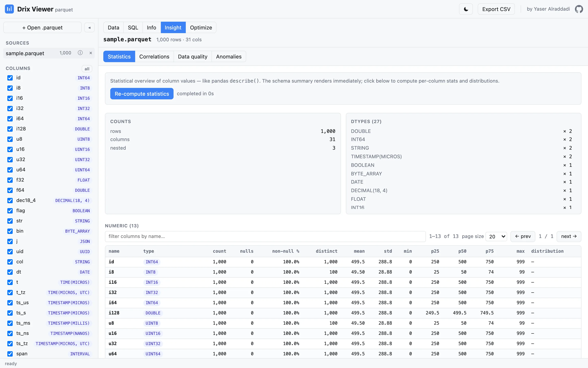Collapse the sidebar with arrow button
The width and height of the screenshot is (588, 368).
pos(89,28)
